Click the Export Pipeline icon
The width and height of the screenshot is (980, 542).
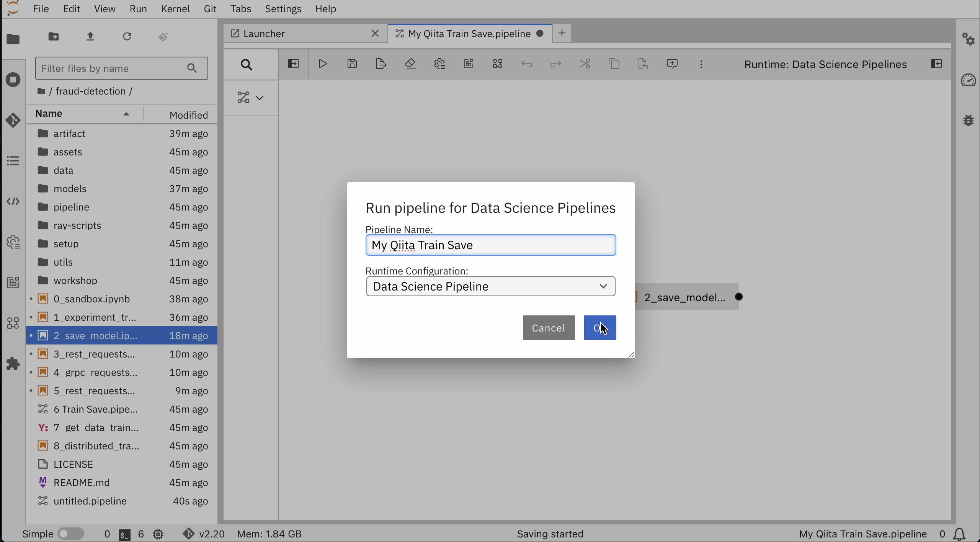click(x=381, y=64)
